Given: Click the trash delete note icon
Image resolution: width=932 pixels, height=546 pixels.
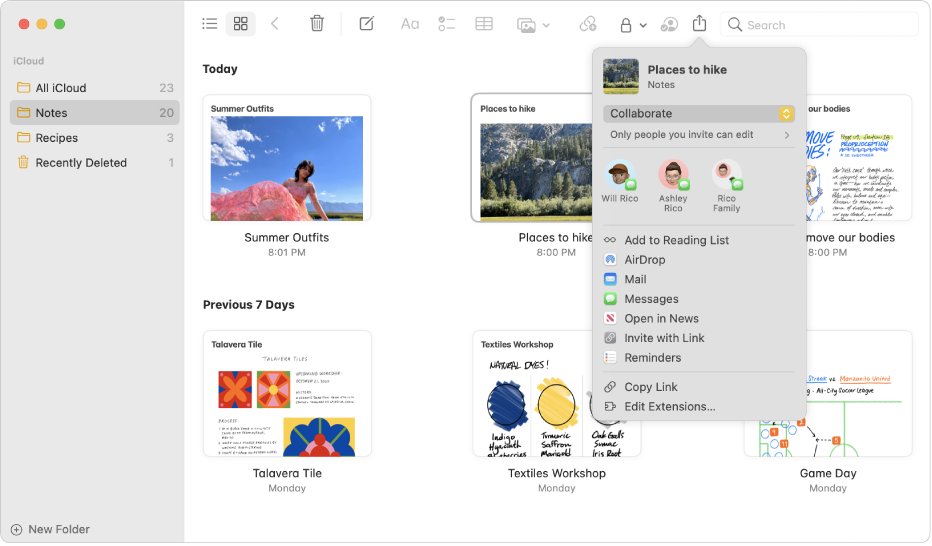Looking at the screenshot, I should click(317, 24).
